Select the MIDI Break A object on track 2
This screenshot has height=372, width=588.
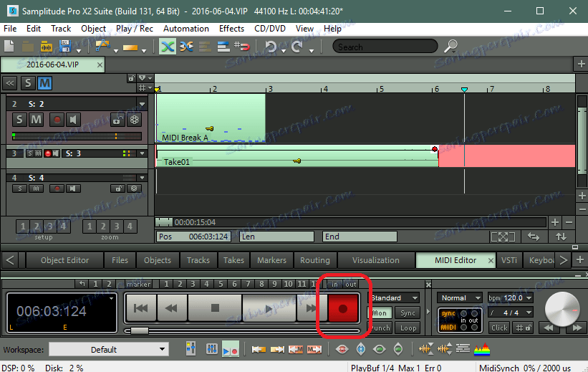tap(211, 118)
